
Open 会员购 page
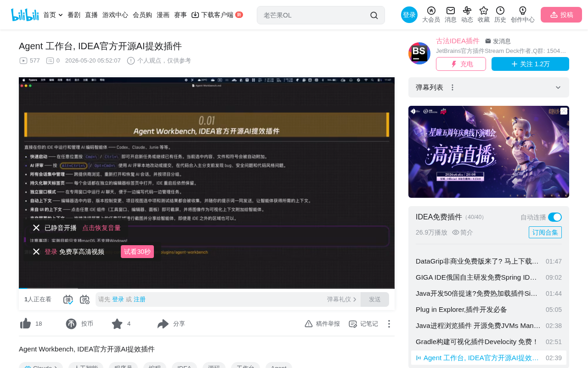pos(142,15)
